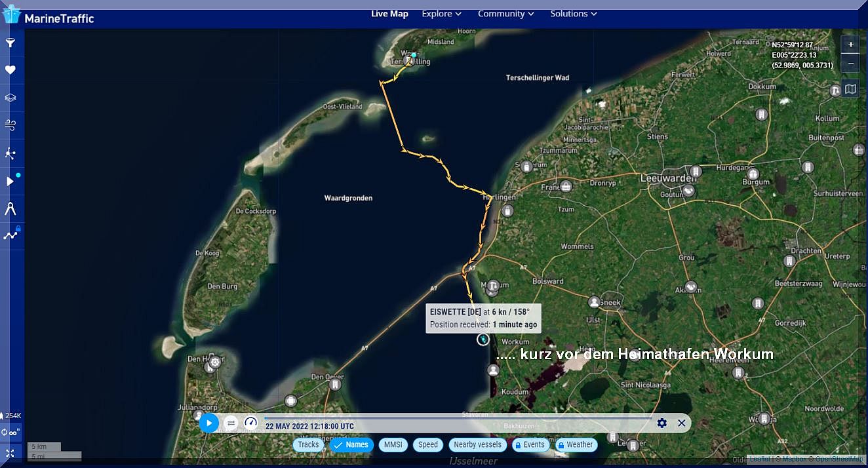Viewport: 868px width, 468px height.
Task: Expand the Community dropdown menu
Action: (x=505, y=14)
